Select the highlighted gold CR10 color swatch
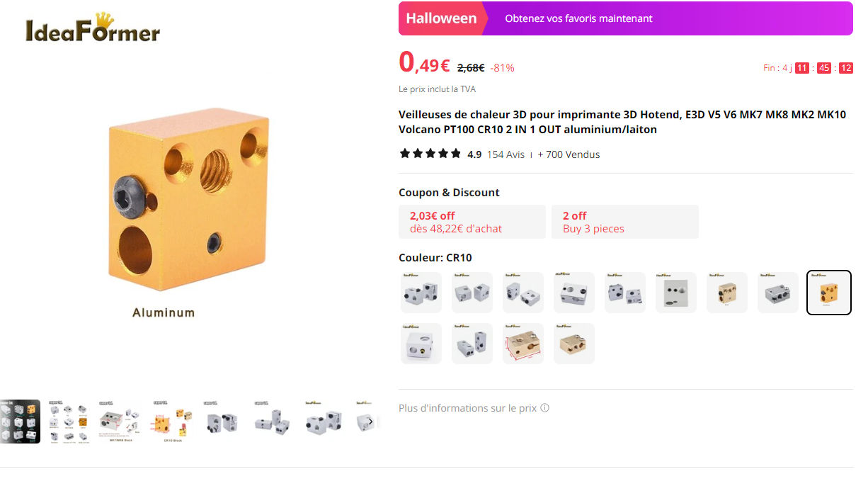 tap(829, 293)
